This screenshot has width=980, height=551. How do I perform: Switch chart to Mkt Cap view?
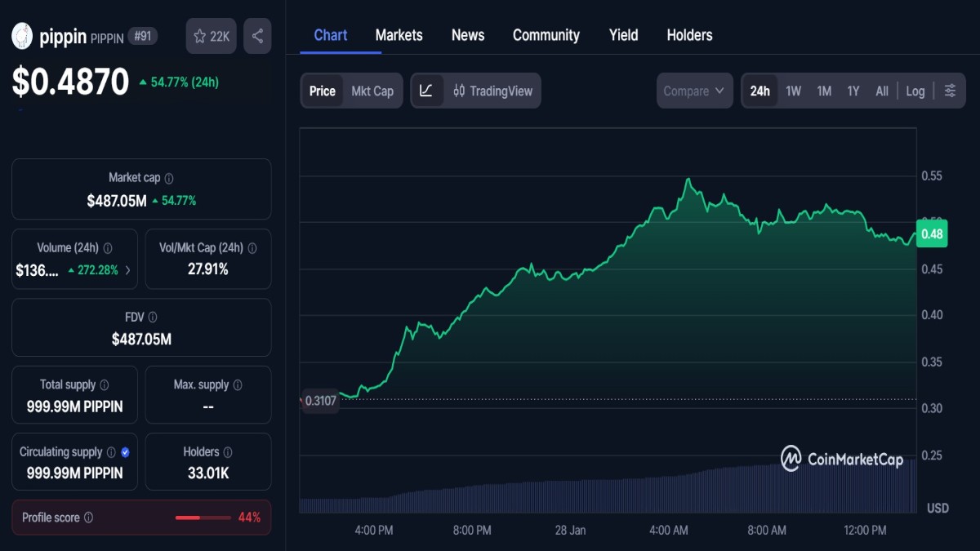372,91
